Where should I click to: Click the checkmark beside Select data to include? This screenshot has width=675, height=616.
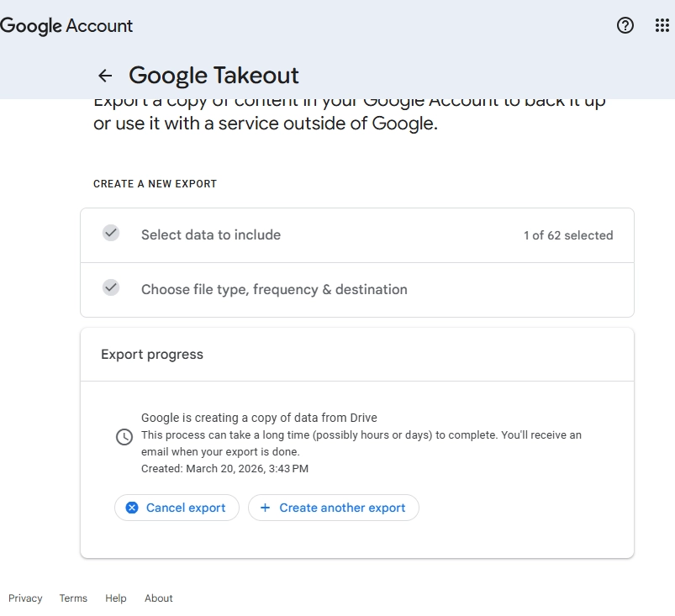click(x=111, y=234)
